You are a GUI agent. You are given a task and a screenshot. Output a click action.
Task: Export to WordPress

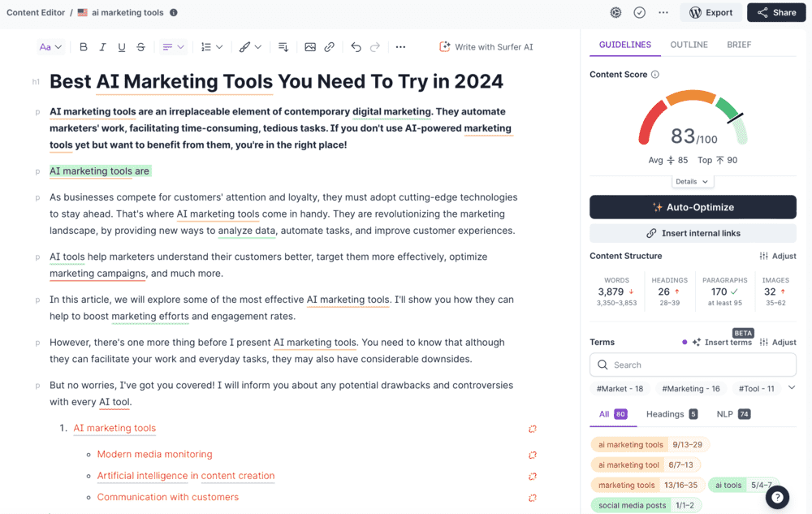(711, 12)
